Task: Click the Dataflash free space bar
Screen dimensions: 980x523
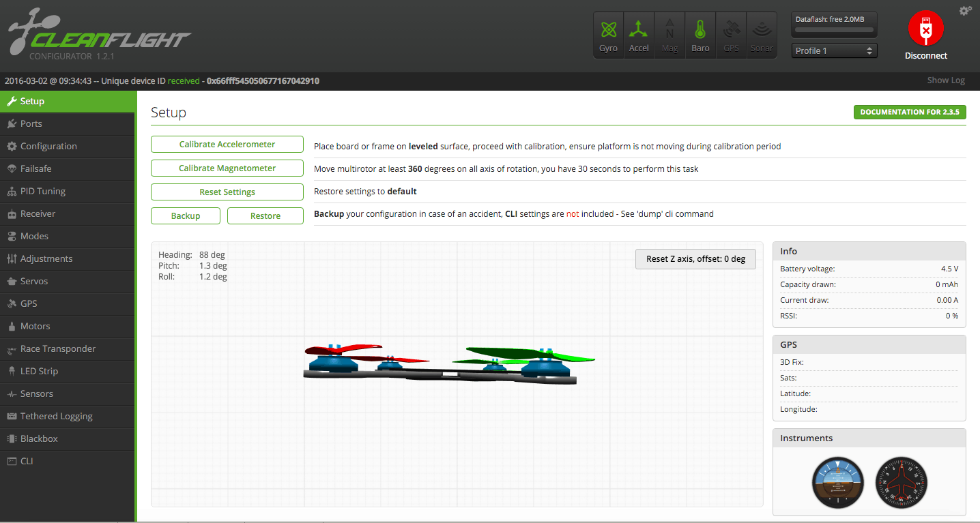Action: click(834, 30)
